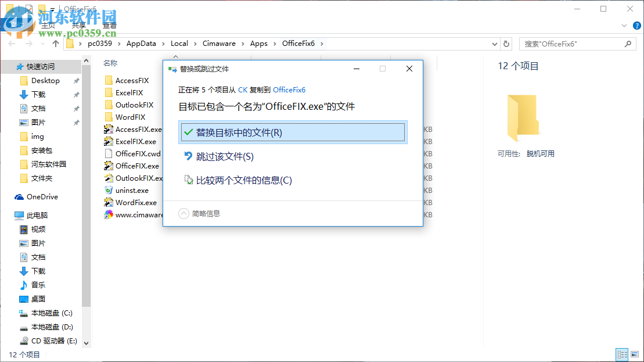Open uninst.exe in the file list
Viewport: 644px width, 362px height.
(x=135, y=190)
